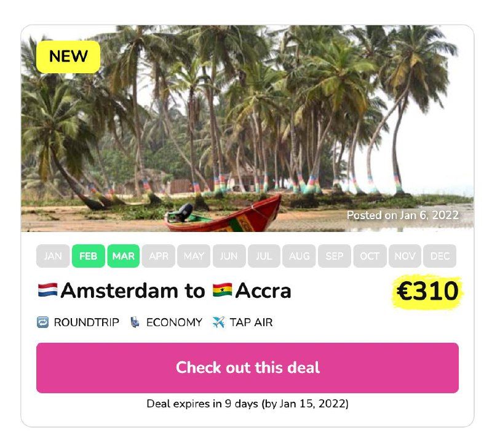Click the yellow NEW badge
Screen dimensions: 492x448
[68, 57]
